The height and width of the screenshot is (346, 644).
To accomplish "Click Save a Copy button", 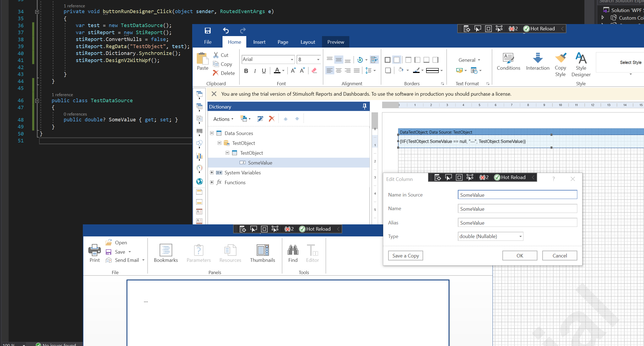I will pyautogui.click(x=405, y=256).
